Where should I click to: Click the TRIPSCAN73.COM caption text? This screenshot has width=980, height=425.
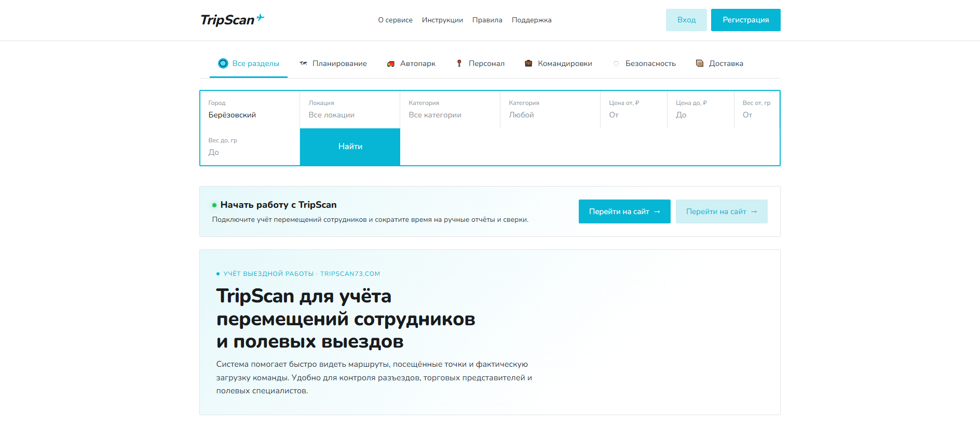[x=350, y=274]
